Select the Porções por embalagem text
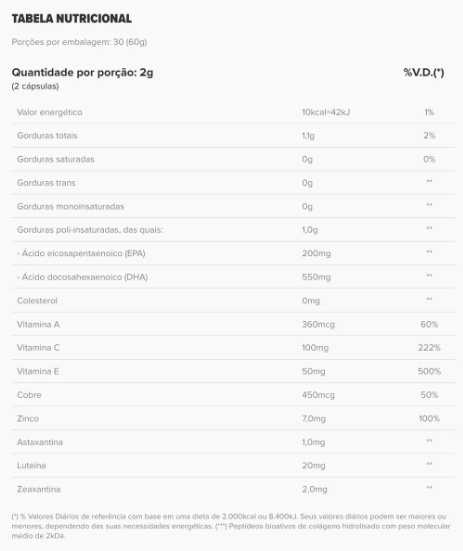The image size is (463, 551). point(79,42)
